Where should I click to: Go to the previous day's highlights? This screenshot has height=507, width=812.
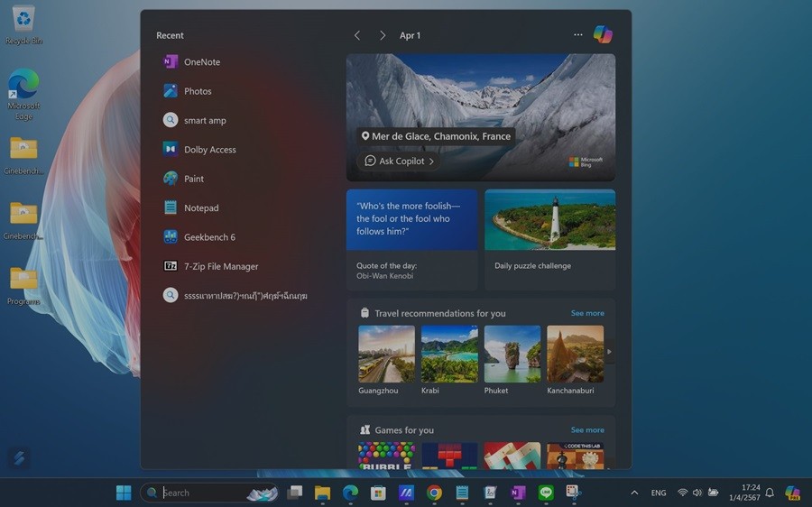[357, 35]
